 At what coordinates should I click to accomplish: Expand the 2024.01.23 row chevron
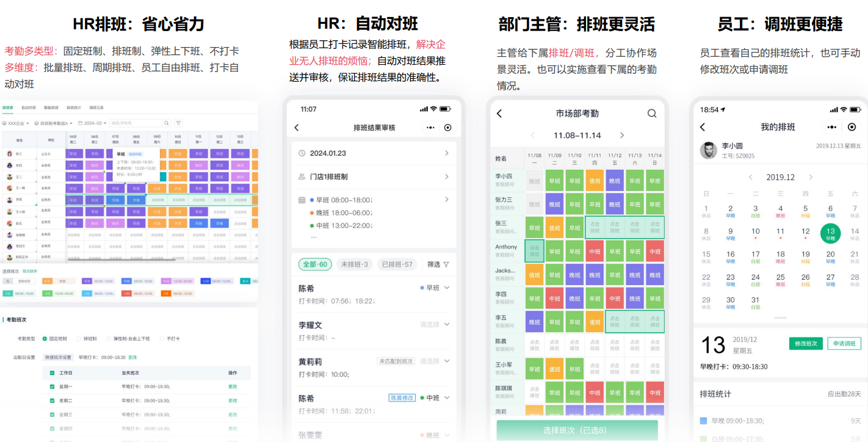pyautogui.click(x=447, y=153)
